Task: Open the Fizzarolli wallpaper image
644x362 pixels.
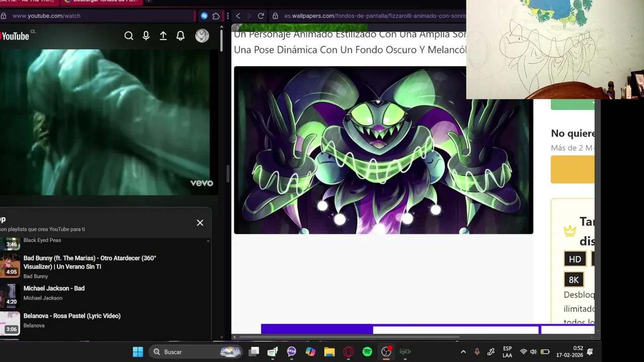Action: tap(383, 150)
